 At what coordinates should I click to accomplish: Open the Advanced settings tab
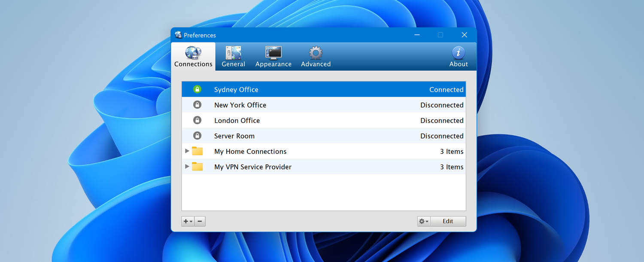click(316, 57)
